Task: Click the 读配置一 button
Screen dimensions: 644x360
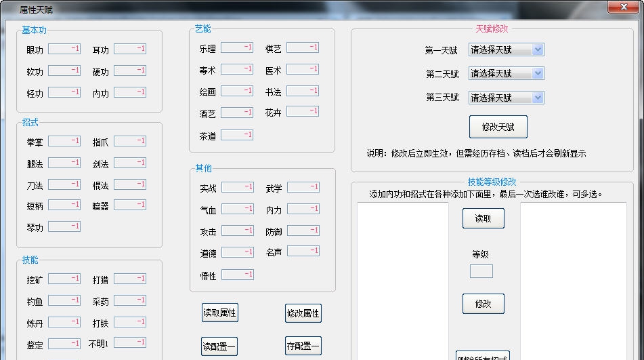Action: click(219, 346)
